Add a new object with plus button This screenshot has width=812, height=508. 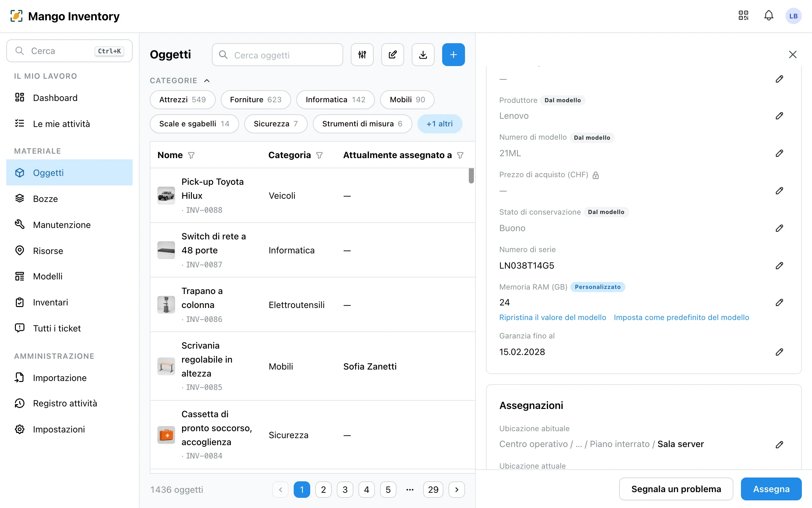pos(453,54)
